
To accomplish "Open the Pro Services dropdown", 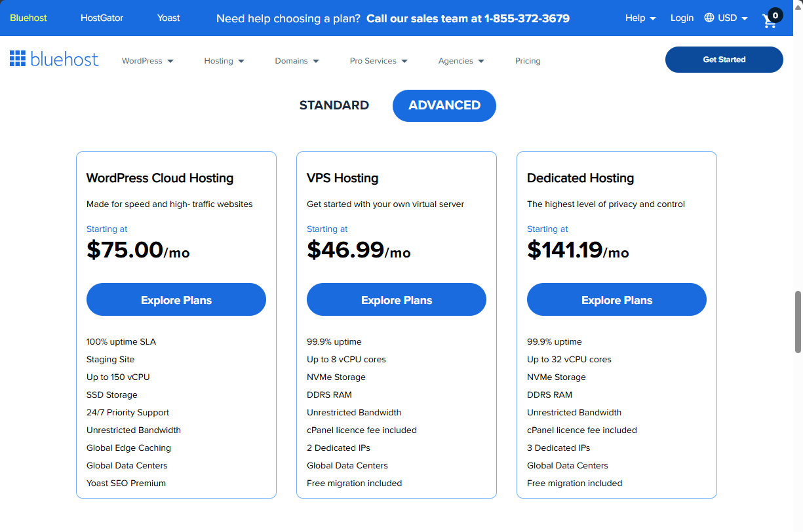I will tap(378, 60).
